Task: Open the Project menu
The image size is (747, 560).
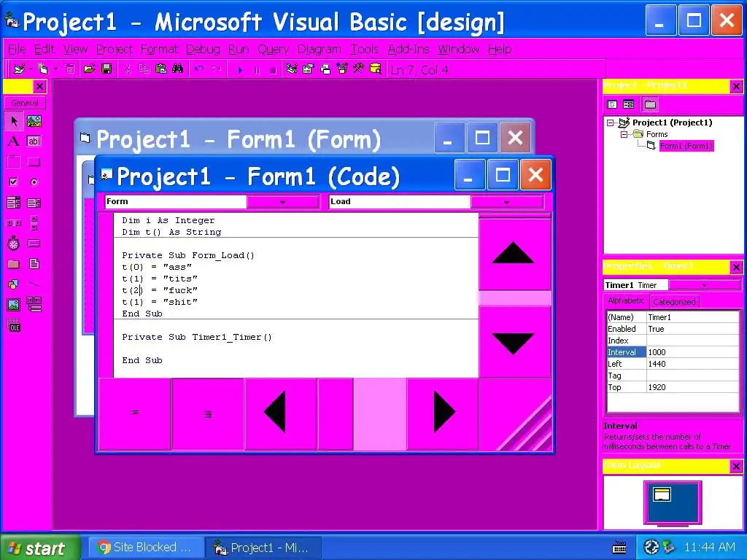Action: [x=115, y=50]
